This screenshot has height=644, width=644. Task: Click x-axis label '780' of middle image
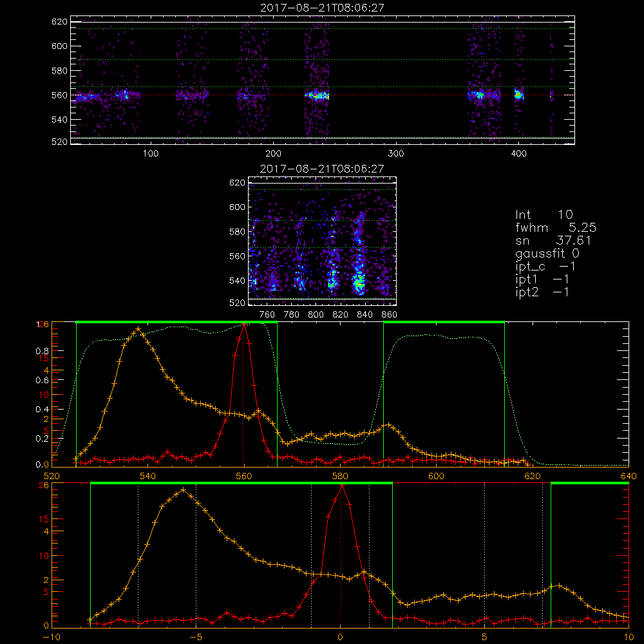(292, 315)
